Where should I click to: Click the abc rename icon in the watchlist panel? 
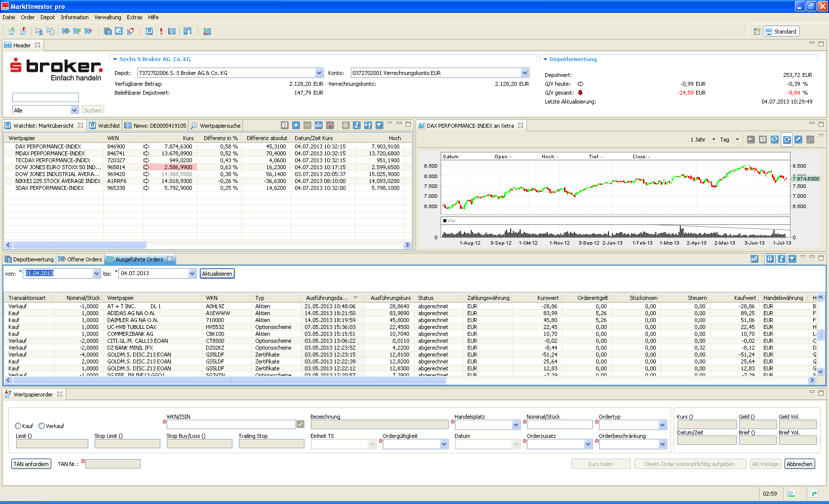click(319, 125)
